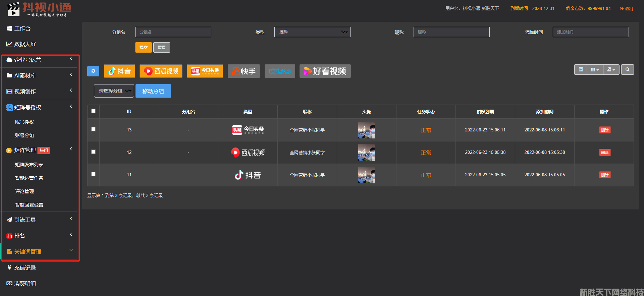This screenshot has height=296, width=644.
Task: Toggle the table card view icon
Action: (581, 70)
